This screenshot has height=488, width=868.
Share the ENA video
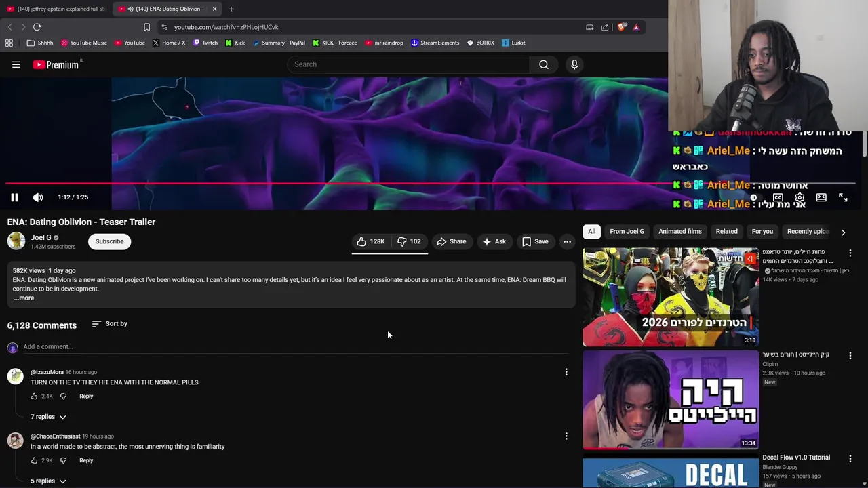(451, 241)
